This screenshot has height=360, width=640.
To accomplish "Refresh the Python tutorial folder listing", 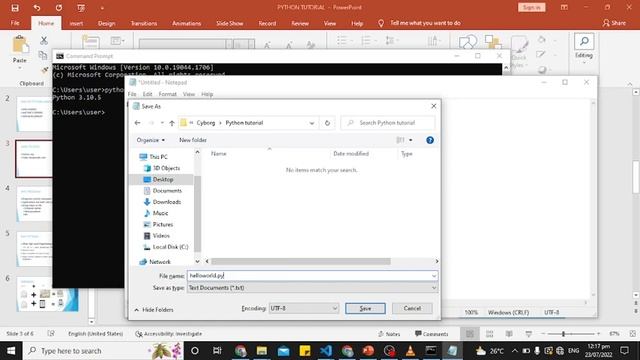I will [x=327, y=123].
